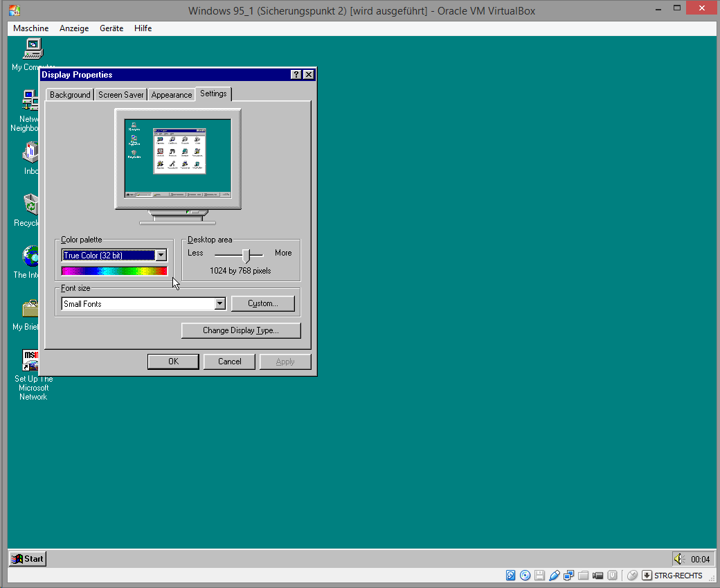This screenshot has height=588, width=720.
Task: Open the Hilfe menu
Action: coord(143,28)
